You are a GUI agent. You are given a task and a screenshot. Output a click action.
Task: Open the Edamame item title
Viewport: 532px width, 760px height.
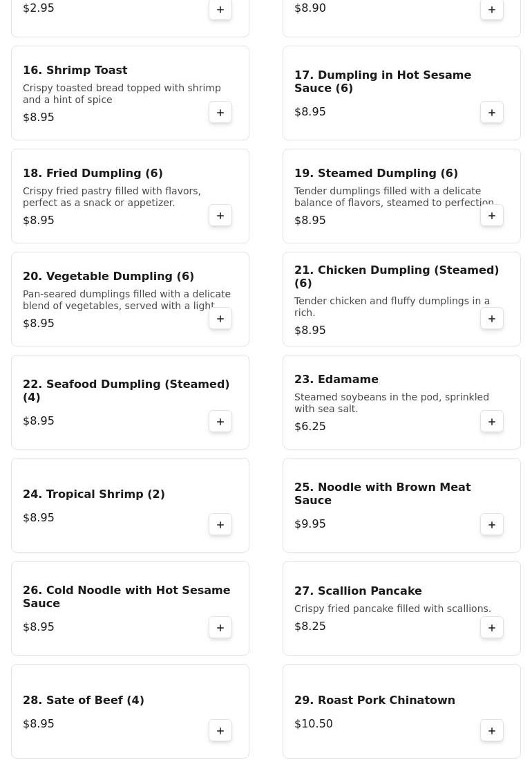pyautogui.click(x=336, y=379)
